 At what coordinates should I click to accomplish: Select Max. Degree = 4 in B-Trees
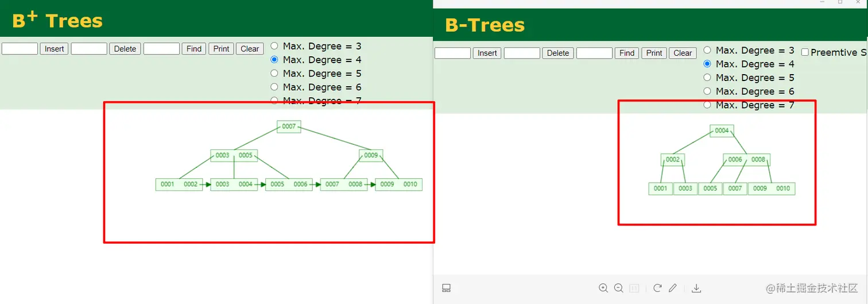[707, 64]
